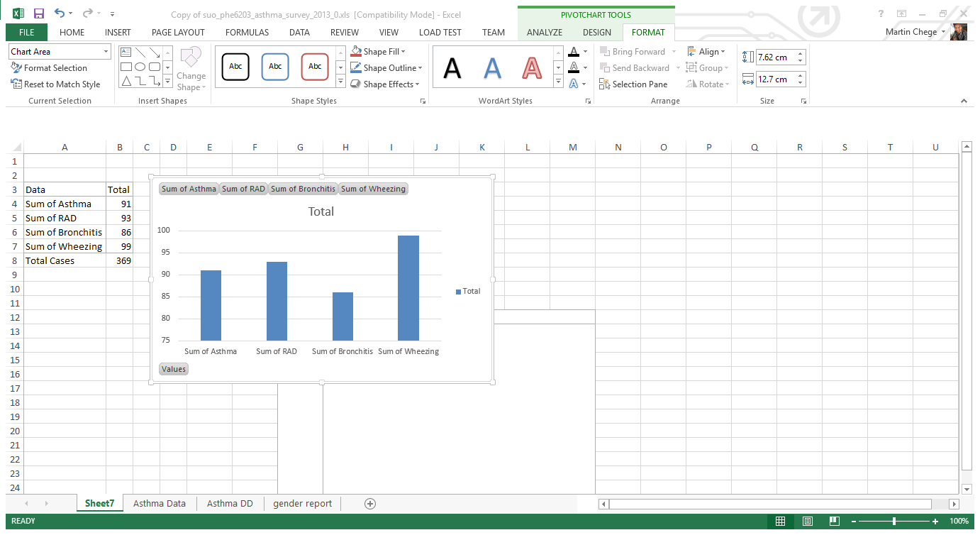Image resolution: width=980 pixels, height=535 pixels.
Task: Click the Save icon in title bar
Action: click(x=39, y=13)
